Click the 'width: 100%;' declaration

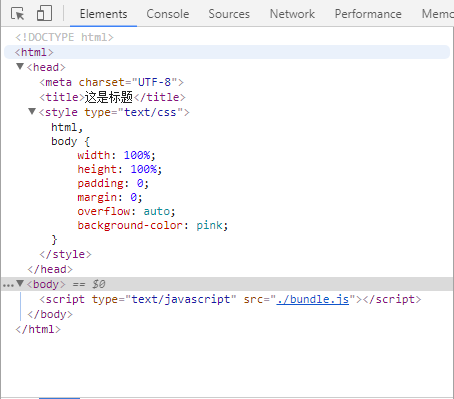coord(116,155)
